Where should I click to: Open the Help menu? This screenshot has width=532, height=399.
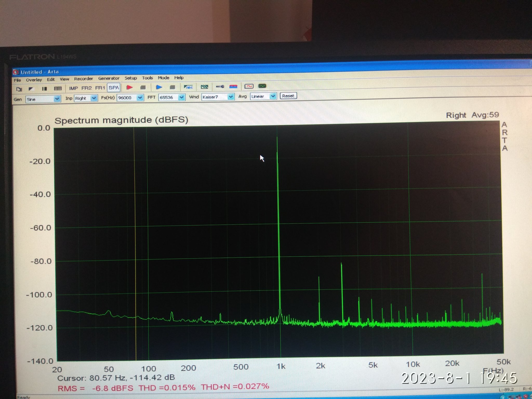179,77
